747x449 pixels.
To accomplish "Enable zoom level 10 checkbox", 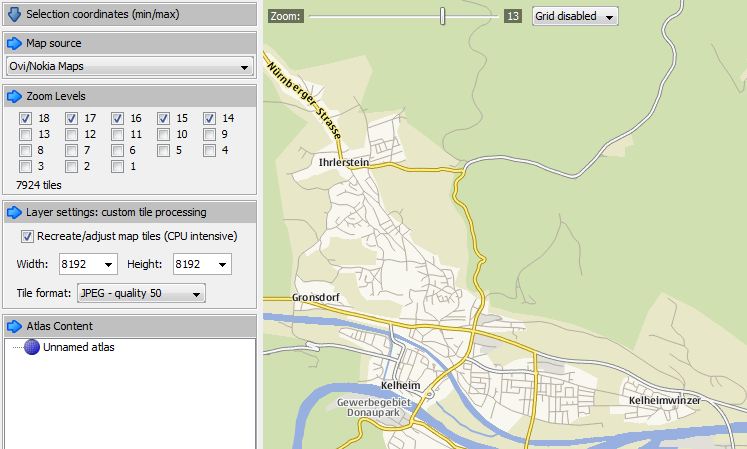I will point(163,134).
